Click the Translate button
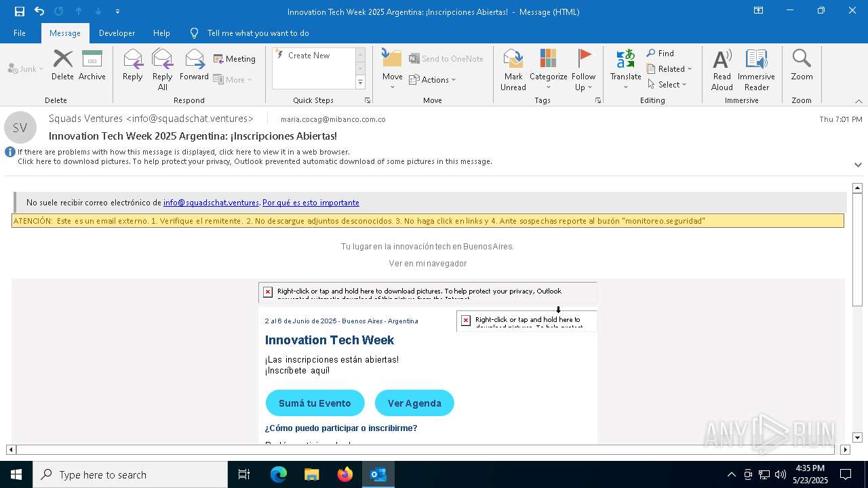 [x=625, y=70]
